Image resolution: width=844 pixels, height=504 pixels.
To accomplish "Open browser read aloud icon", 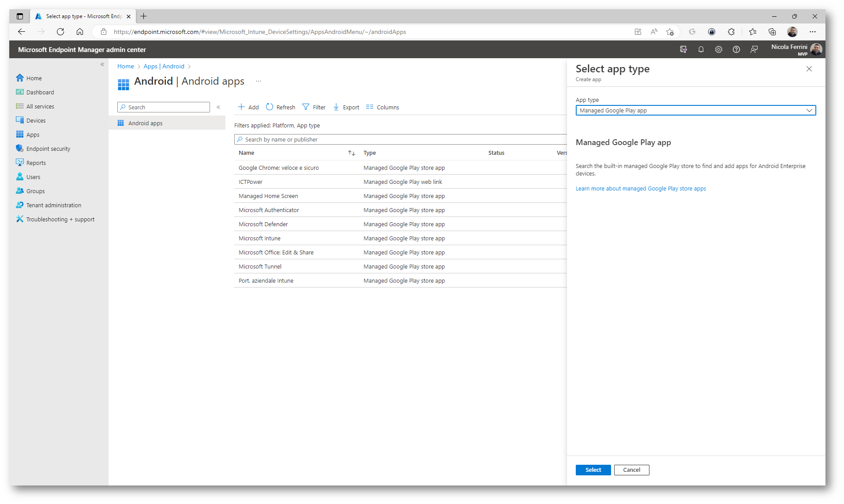I will pos(654,32).
